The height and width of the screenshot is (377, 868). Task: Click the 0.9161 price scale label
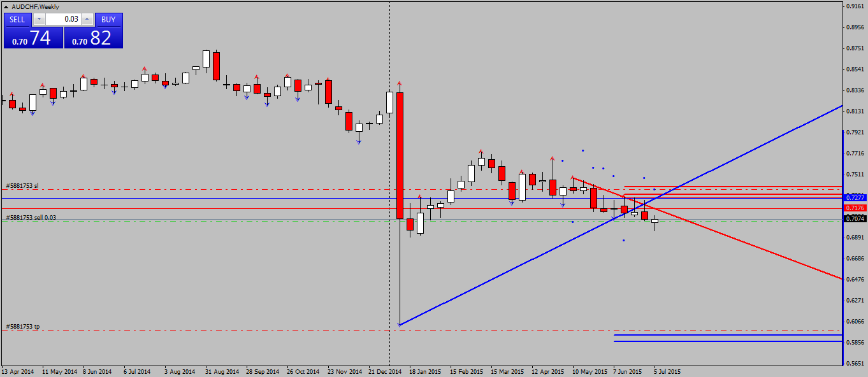[x=855, y=6]
